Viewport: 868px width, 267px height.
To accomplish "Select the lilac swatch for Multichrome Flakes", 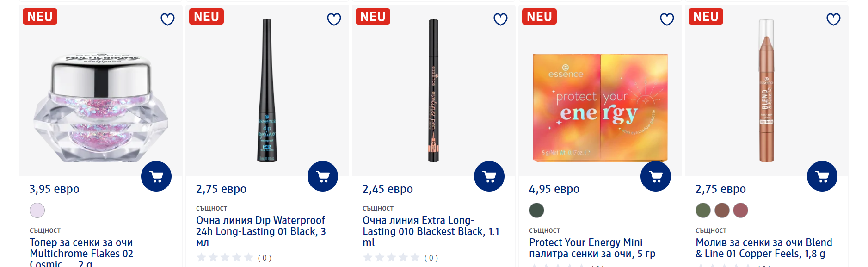I will tap(37, 211).
